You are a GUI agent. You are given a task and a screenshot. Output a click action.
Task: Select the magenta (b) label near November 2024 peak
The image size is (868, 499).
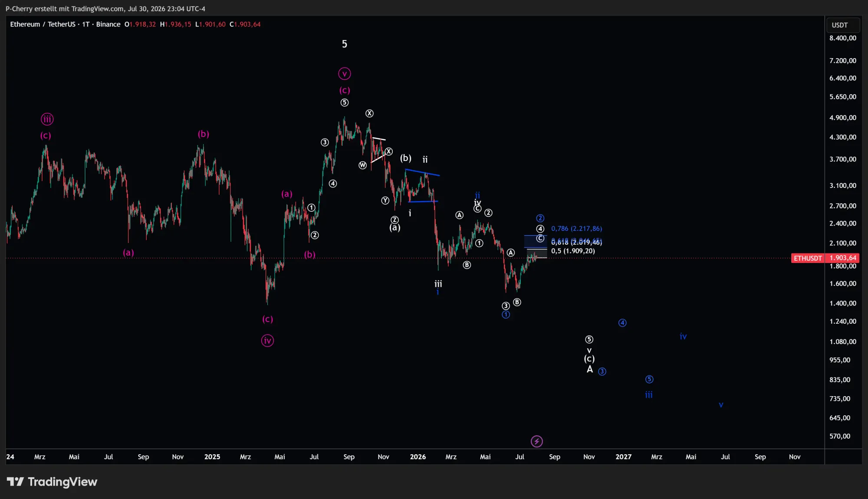pyautogui.click(x=204, y=134)
